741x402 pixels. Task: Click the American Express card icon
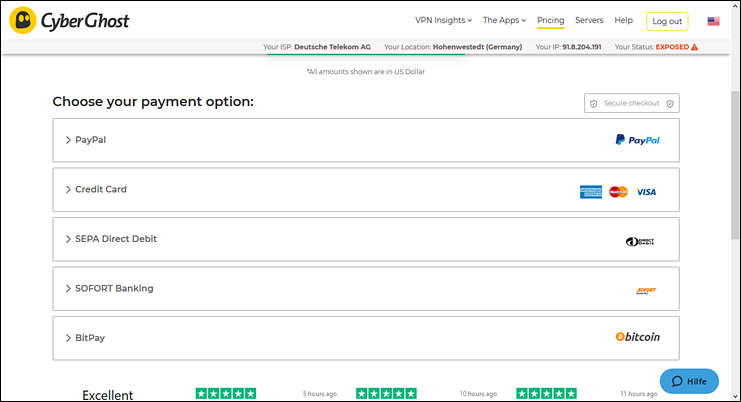pos(591,192)
